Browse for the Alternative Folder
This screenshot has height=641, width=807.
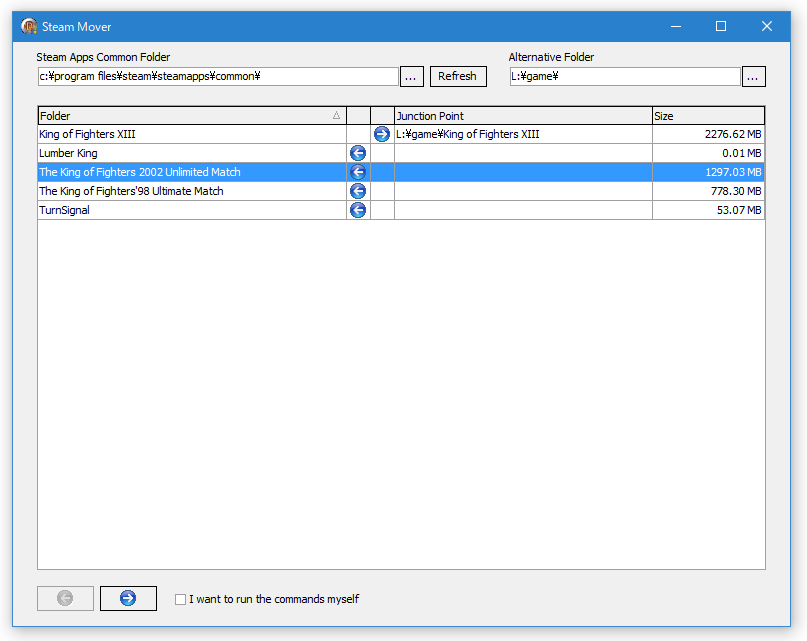[x=753, y=77]
